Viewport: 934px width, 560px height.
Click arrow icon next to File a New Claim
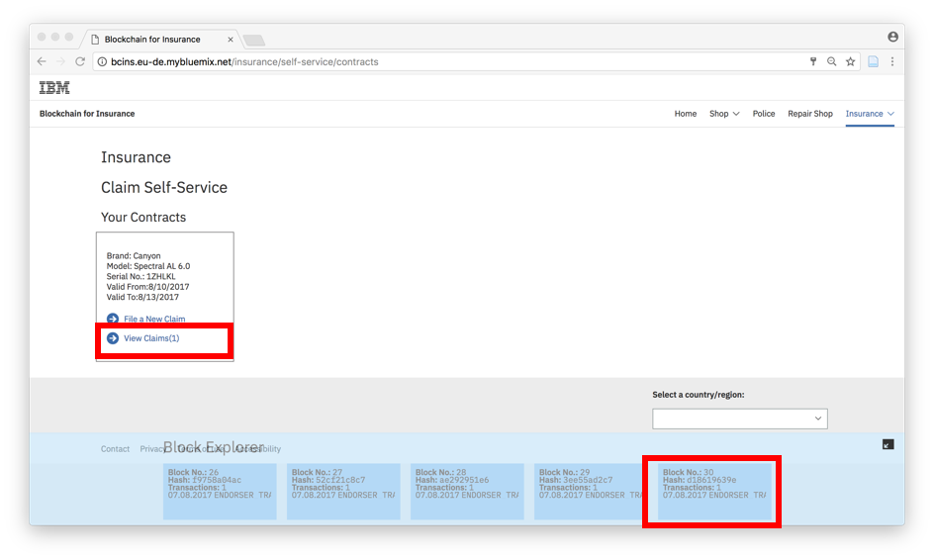coord(113,319)
